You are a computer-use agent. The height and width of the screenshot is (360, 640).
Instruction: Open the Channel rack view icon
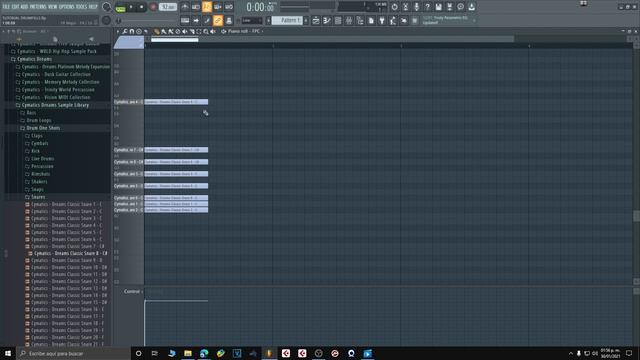[x=338, y=20]
